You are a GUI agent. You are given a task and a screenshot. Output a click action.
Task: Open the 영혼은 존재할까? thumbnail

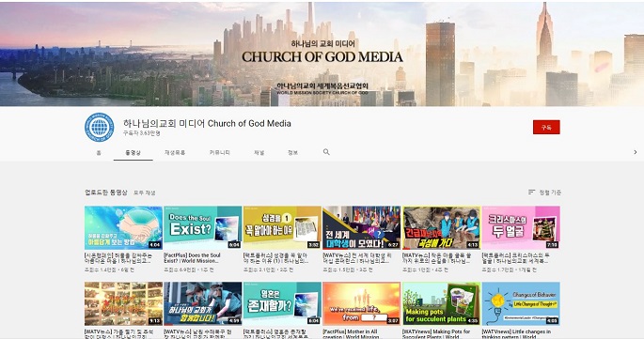(x=282, y=303)
